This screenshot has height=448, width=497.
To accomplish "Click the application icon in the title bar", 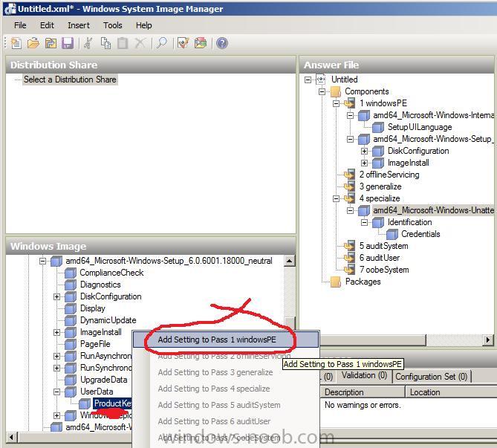I will (10, 9).
